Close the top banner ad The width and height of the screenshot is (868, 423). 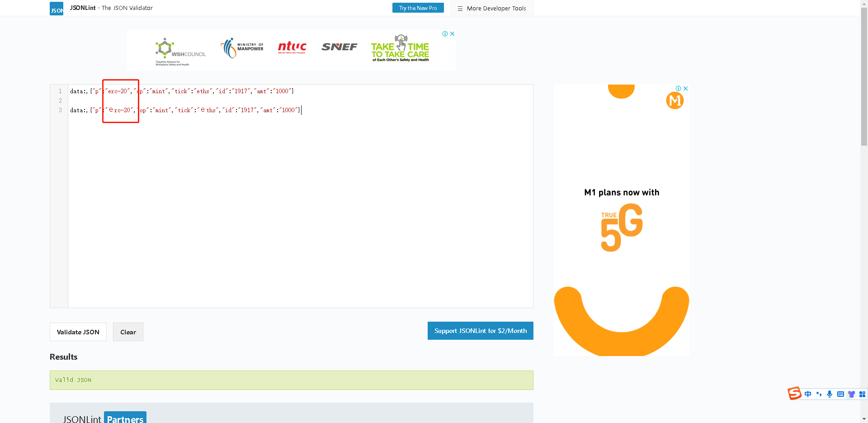452,34
